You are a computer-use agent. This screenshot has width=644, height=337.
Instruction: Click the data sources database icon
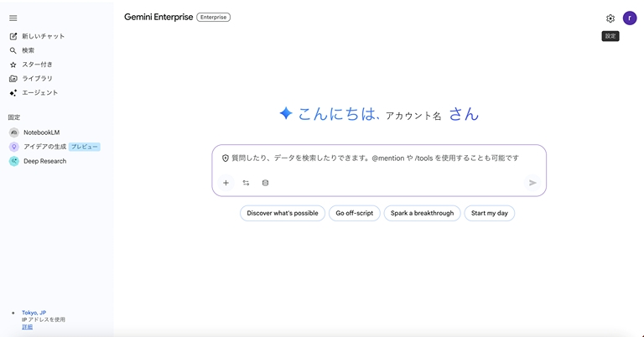(265, 183)
